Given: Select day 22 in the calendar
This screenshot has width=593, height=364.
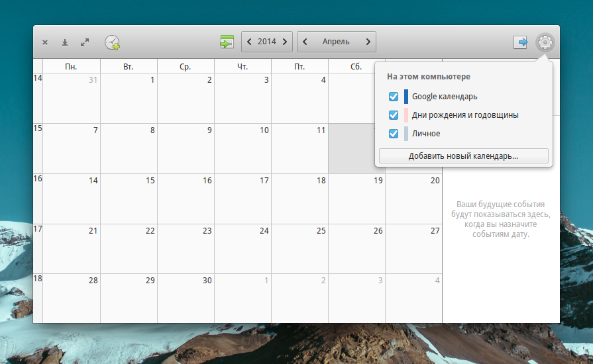Looking at the screenshot, I should coord(129,250).
